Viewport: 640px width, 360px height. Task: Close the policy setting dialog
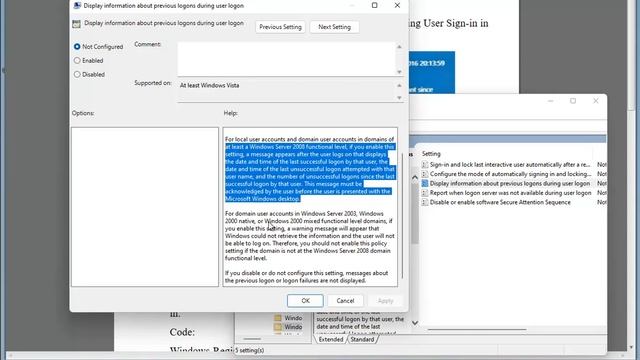(397, 5)
